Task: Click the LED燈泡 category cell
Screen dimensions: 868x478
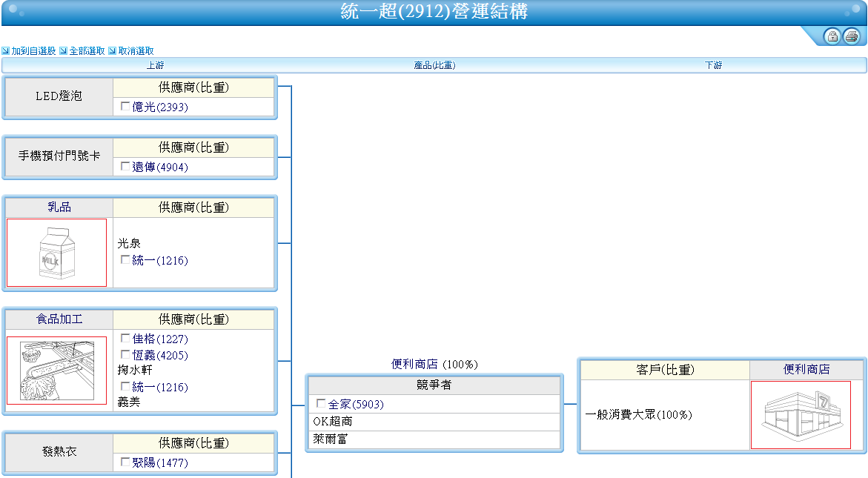Action: click(x=59, y=96)
